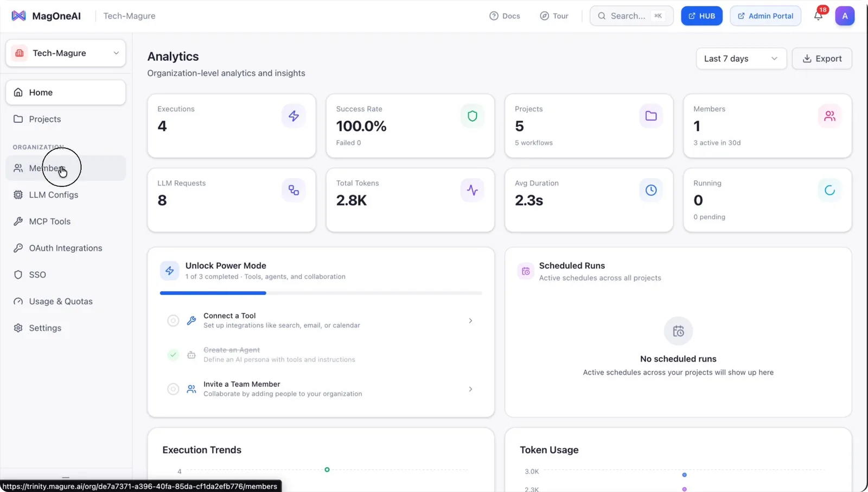Open the Last 7 days range dropdown

tap(741, 59)
